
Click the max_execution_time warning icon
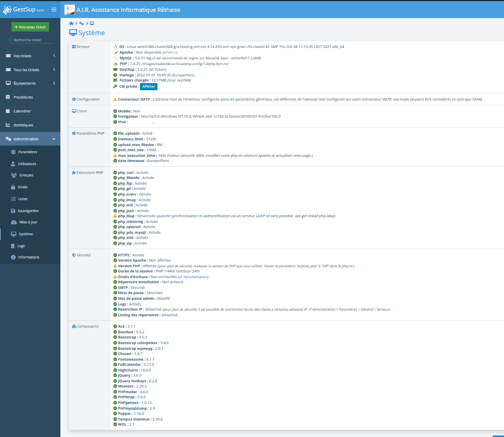115,155
